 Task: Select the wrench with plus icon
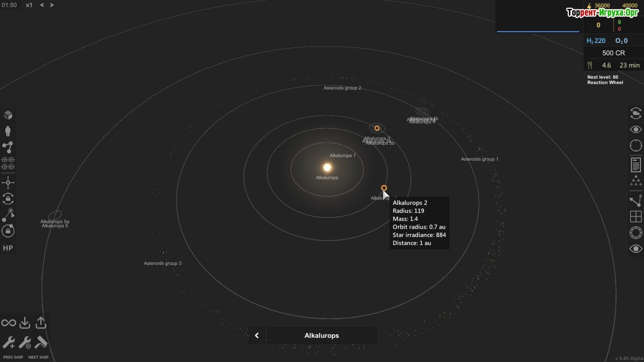[8, 342]
